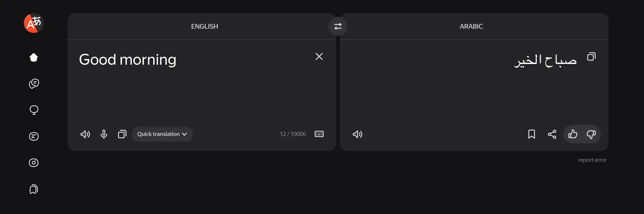Viewport: 644px width, 214px height.
Task: Listen to the English source text
Action: [x=85, y=134]
